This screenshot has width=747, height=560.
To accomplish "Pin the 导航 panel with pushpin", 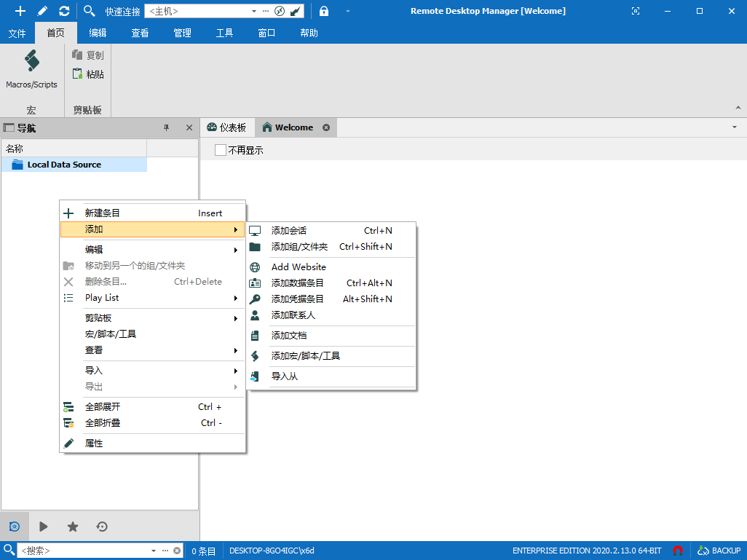I will point(166,127).
